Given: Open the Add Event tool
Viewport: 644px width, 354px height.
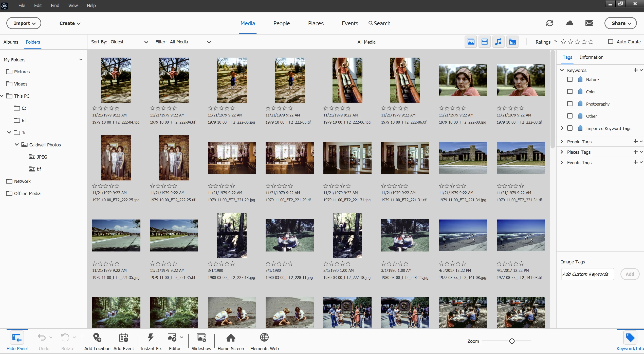Looking at the screenshot, I should pyautogui.click(x=124, y=338).
